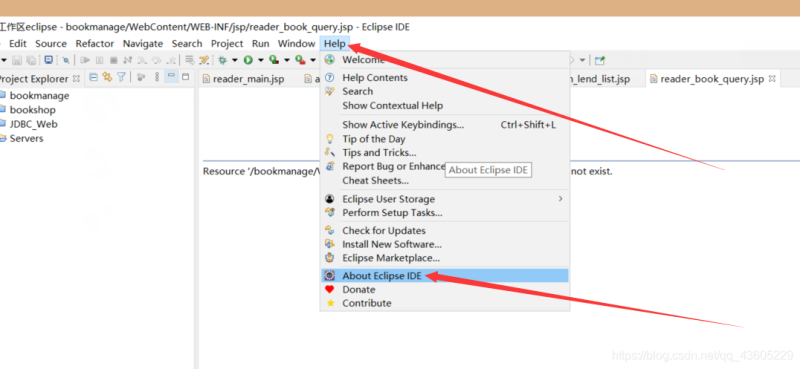
Task: Minimize the Project Explorer panel
Action: [x=171, y=76]
